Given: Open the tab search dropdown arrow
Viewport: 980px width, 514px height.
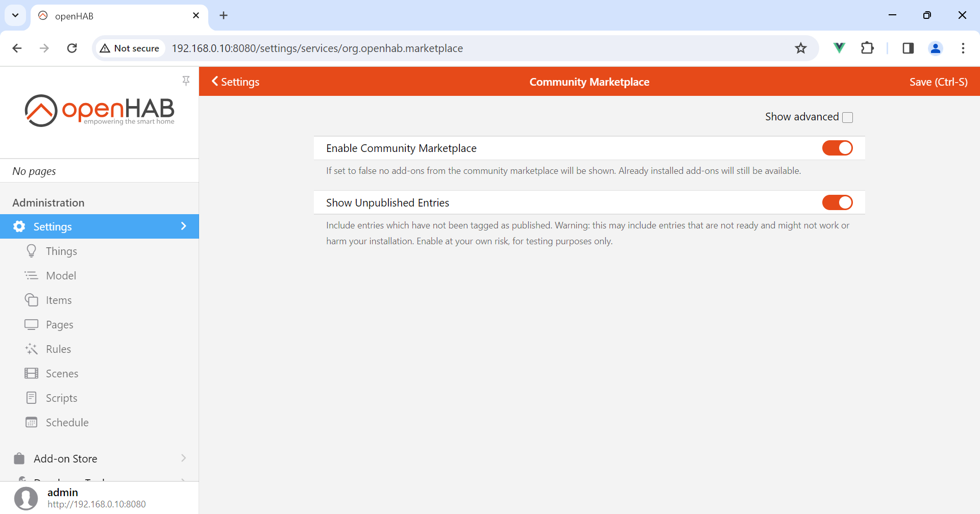Looking at the screenshot, I should (15, 15).
